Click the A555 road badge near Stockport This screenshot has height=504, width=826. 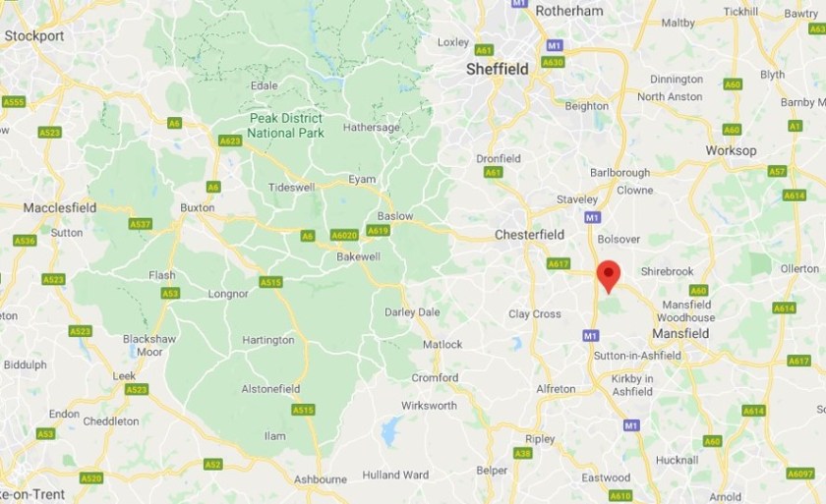[x=14, y=101]
